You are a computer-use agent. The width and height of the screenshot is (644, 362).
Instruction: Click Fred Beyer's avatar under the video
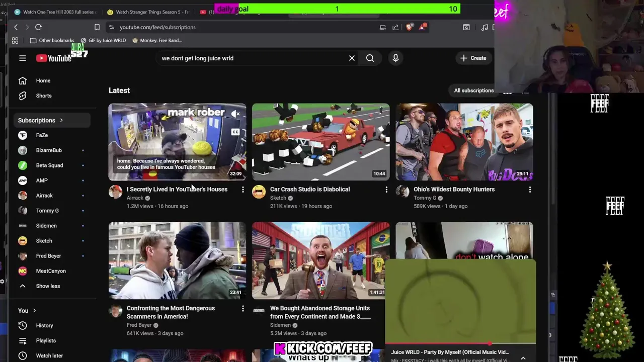[x=115, y=310]
